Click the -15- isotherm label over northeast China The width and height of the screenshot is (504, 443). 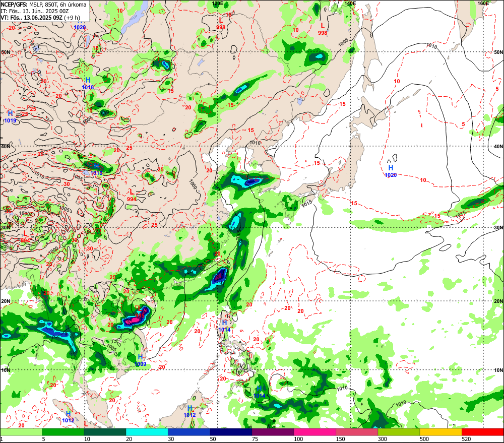(x=230, y=105)
